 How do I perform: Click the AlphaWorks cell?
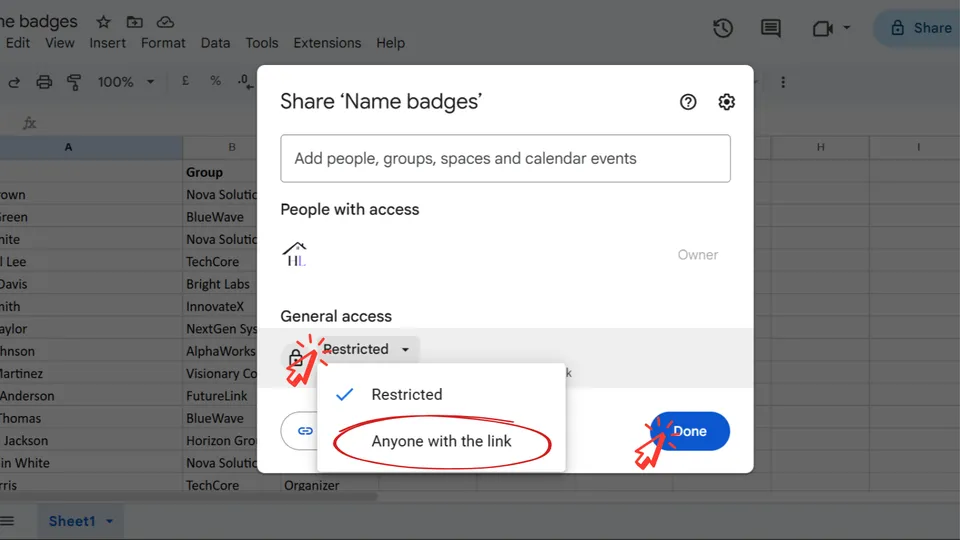pos(220,351)
